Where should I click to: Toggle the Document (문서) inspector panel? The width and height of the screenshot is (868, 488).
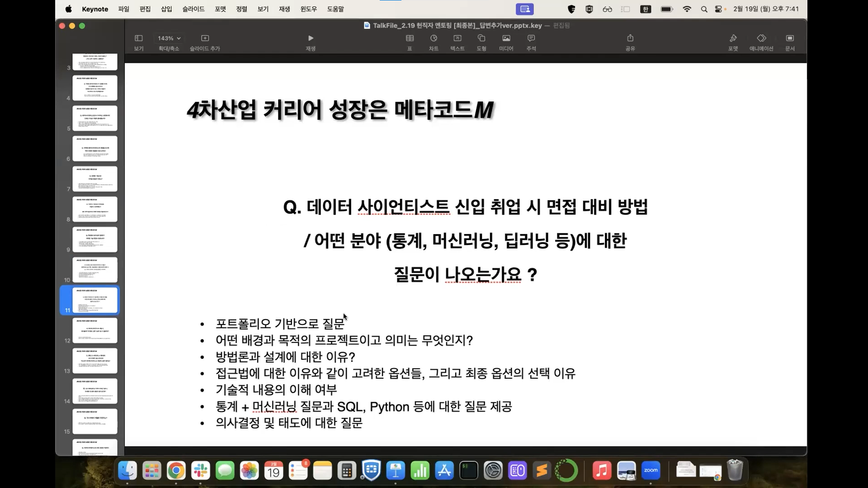point(790,38)
